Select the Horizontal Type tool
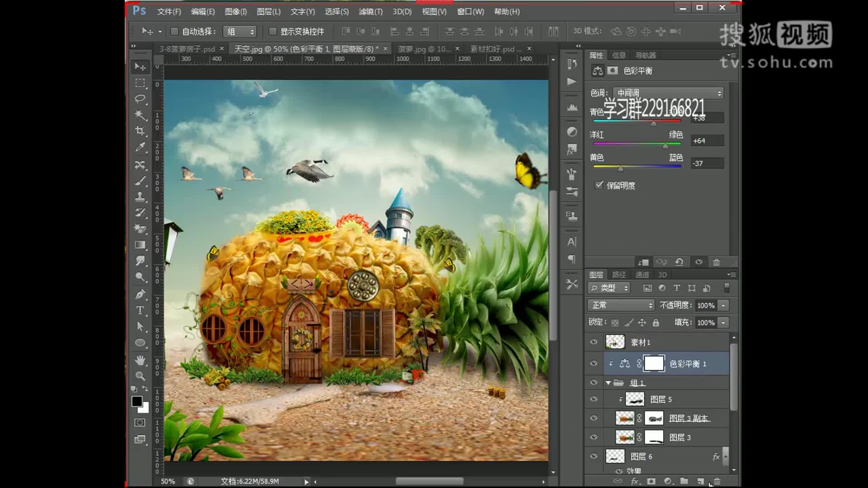Viewport: 868px width, 488px height. [140, 310]
